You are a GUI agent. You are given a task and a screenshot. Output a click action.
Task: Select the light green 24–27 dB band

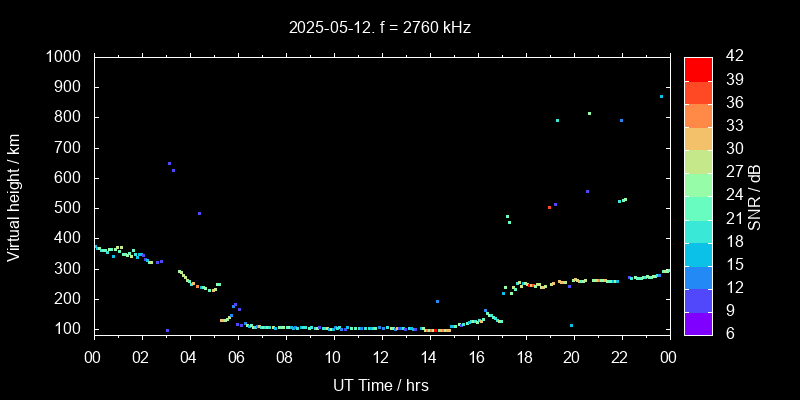698,184
